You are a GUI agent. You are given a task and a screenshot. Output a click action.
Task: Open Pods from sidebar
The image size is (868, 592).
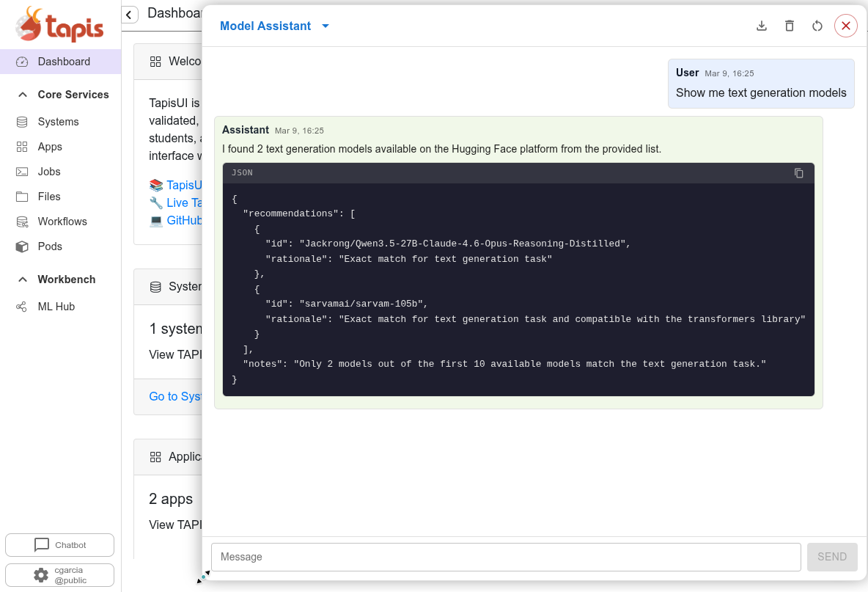[50, 246]
